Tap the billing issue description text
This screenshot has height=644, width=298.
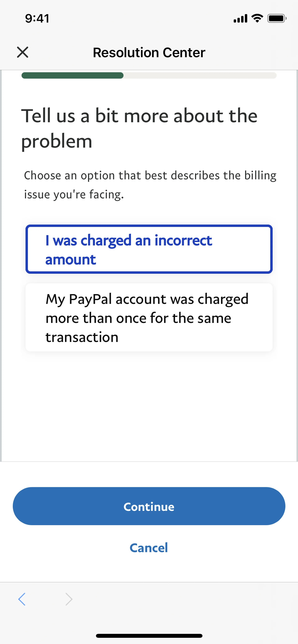[150, 185]
